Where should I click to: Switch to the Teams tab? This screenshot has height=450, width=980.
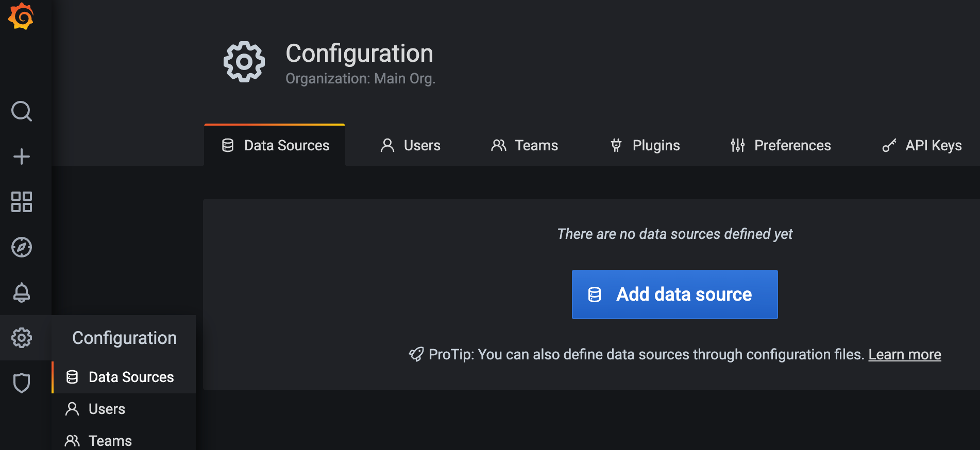[x=525, y=145]
